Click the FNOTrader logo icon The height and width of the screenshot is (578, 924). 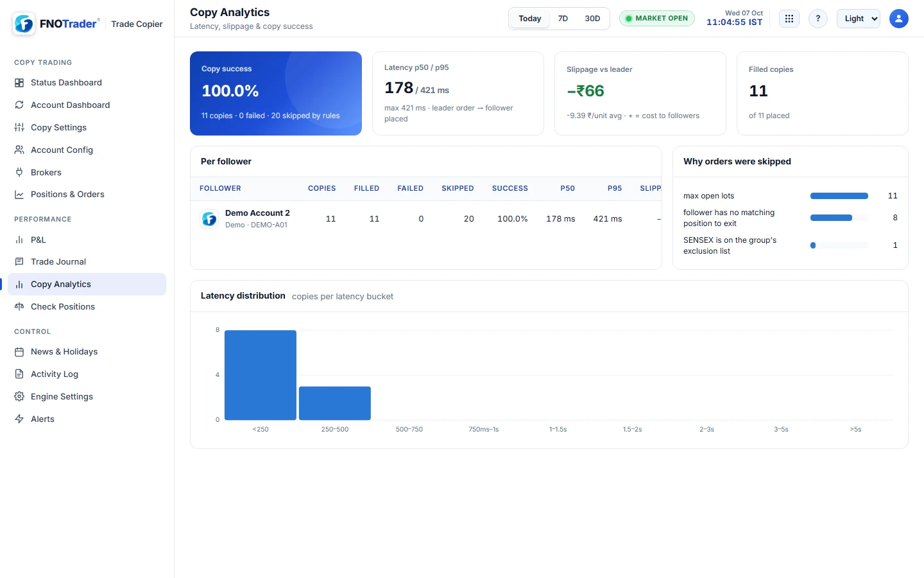24,24
